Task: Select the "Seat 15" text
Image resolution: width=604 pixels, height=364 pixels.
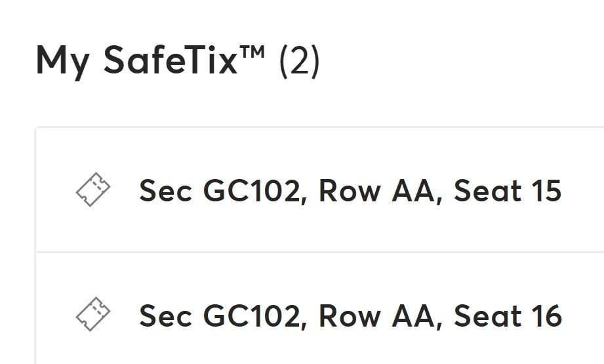Action: coord(508,191)
